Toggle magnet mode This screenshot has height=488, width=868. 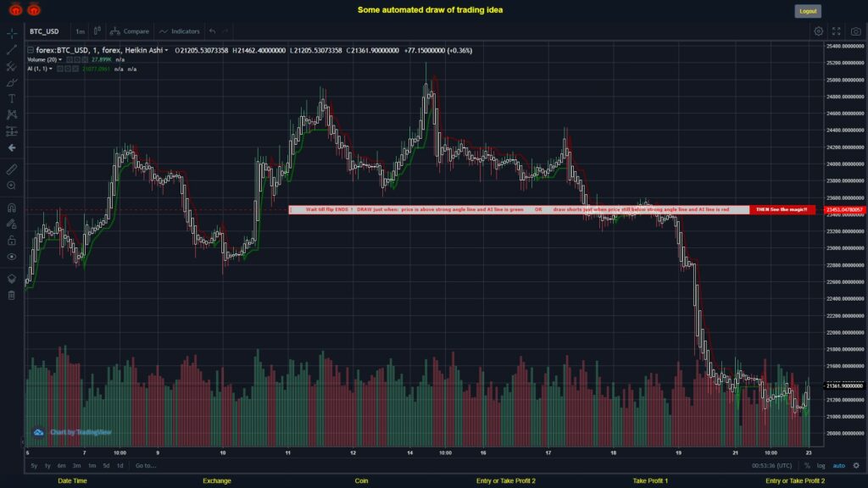[x=12, y=208]
